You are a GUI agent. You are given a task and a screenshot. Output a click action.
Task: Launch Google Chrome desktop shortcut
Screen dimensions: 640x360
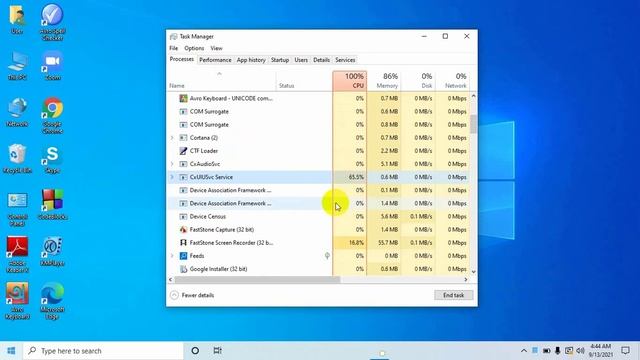point(52,116)
